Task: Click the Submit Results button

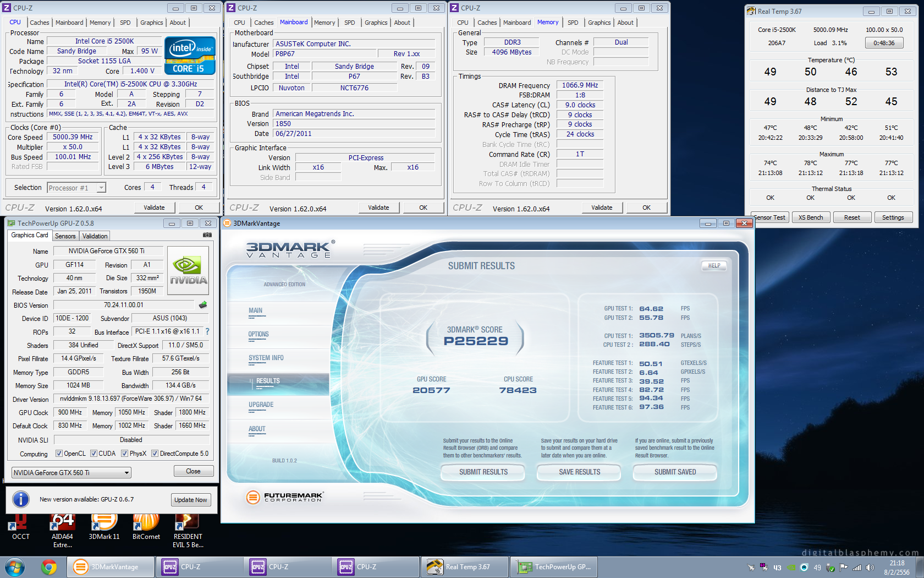Action: click(483, 472)
